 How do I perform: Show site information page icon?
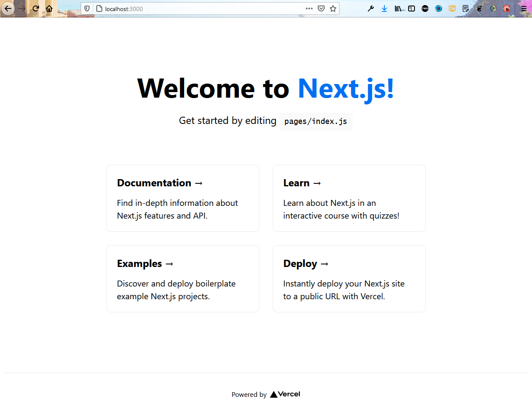[x=99, y=8]
